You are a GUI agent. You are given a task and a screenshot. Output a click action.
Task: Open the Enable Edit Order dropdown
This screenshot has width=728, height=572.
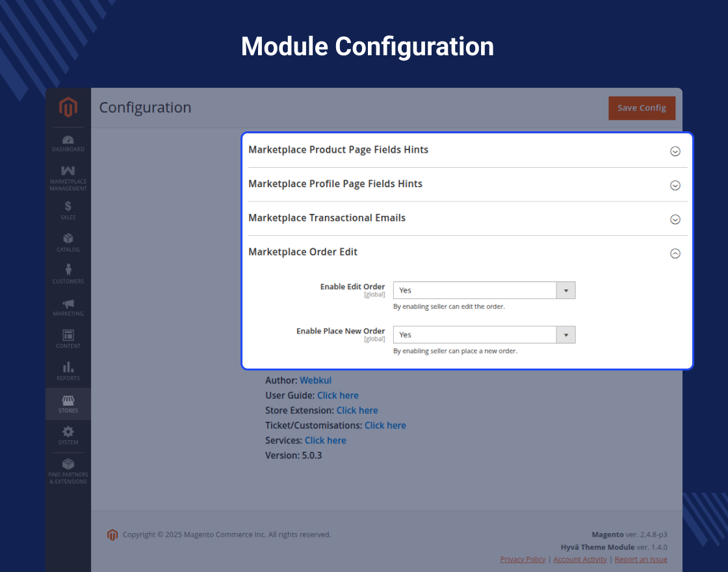coord(484,291)
